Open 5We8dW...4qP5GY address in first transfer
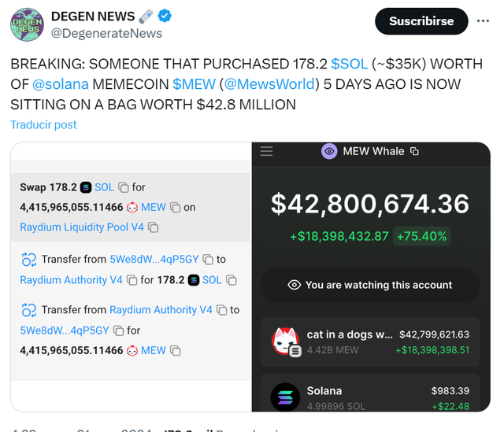 (154, 259)
